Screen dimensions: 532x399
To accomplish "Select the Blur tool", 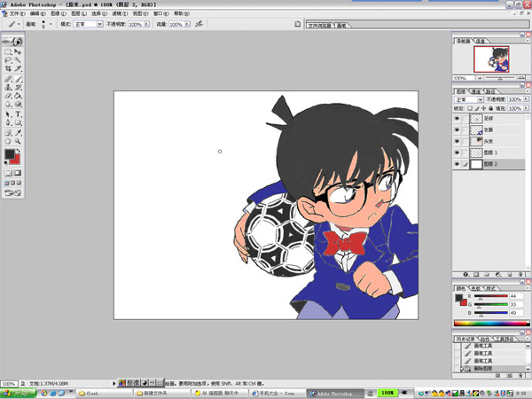I will [x=8, y=104].
